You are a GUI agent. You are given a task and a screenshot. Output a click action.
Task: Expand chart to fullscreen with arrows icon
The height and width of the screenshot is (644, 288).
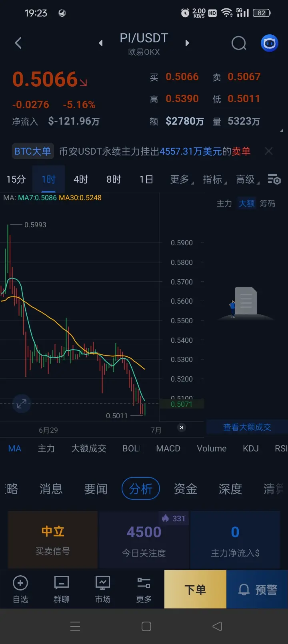(x=22, y=403)
